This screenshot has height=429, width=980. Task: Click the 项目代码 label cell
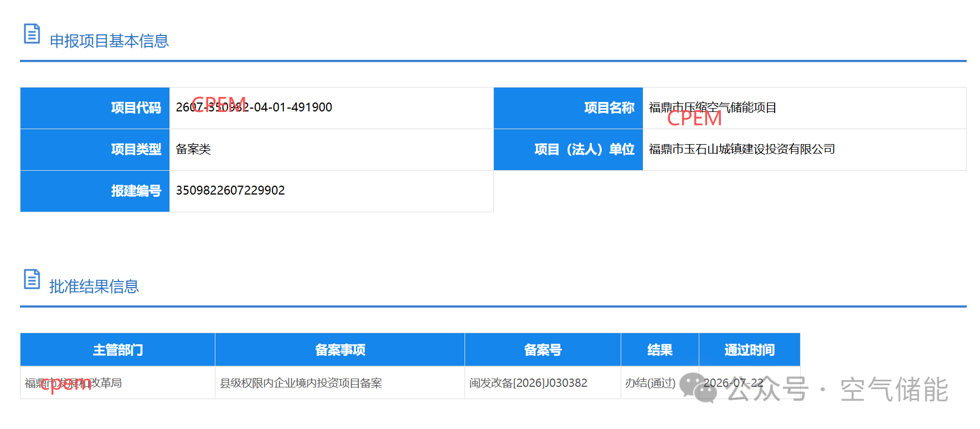(x=95, y=108)
